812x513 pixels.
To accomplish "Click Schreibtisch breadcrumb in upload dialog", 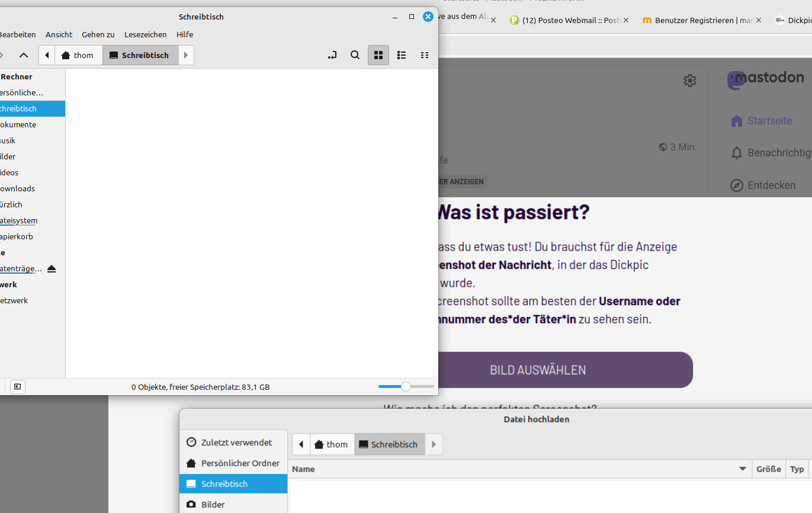I will pyautogui.click(x=390, y=444).
